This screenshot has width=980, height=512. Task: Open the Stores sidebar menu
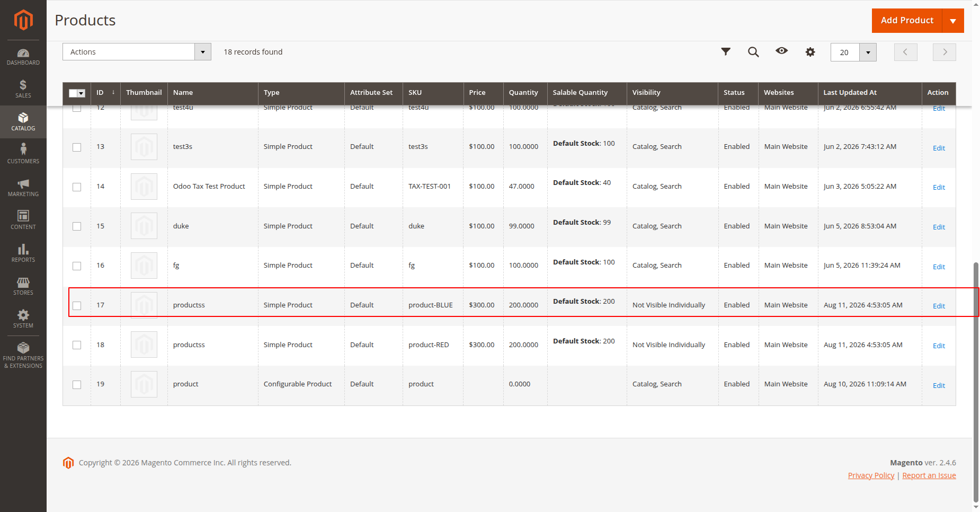[23, 286]
